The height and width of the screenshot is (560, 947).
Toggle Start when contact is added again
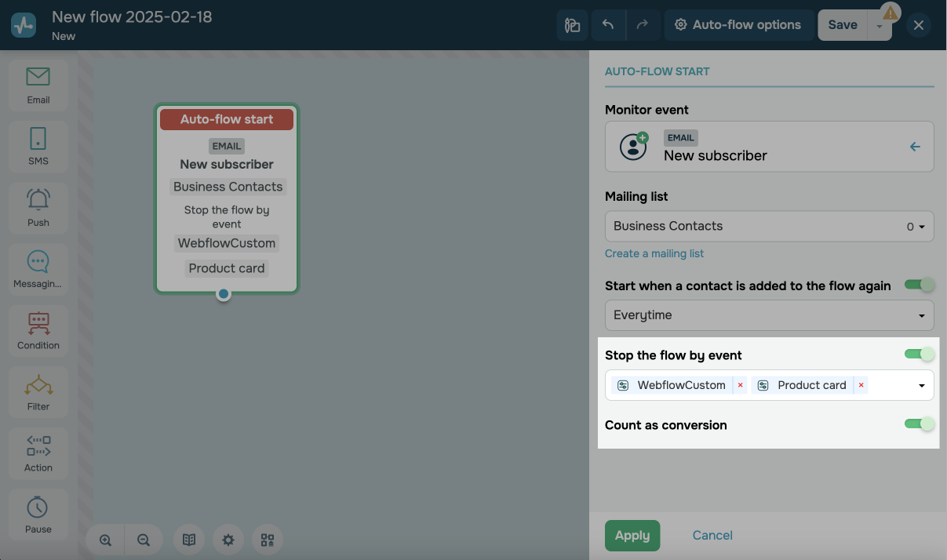click(x=919, y=285)
